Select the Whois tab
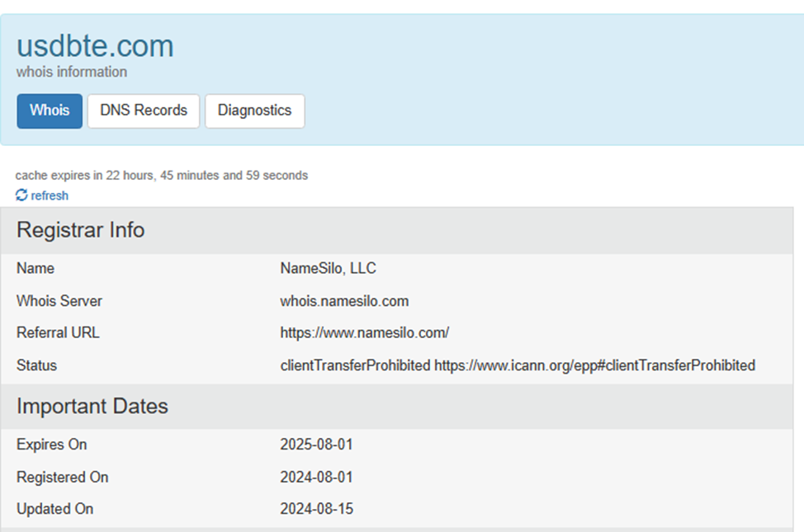Viewport: 804px width, 532px height. click(x=50, y=111)
